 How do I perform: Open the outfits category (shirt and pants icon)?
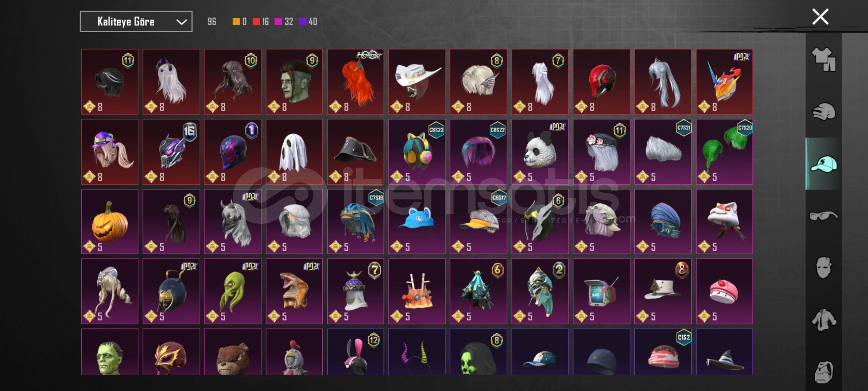pos(824,59)
